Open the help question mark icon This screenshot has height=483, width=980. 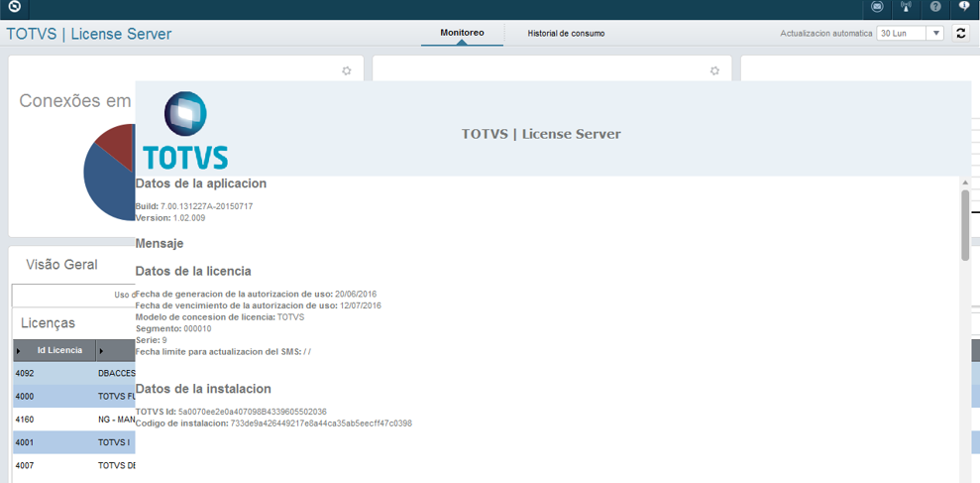pos(935,8)
